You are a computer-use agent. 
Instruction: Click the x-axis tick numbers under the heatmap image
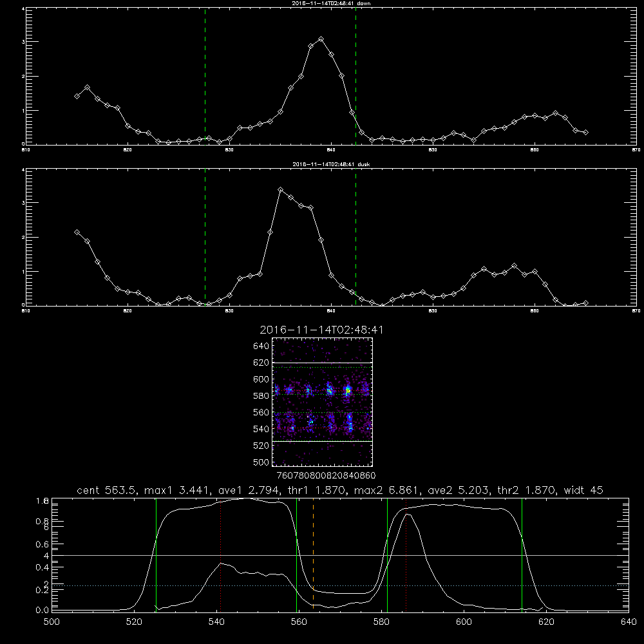[x=326, y=475]
